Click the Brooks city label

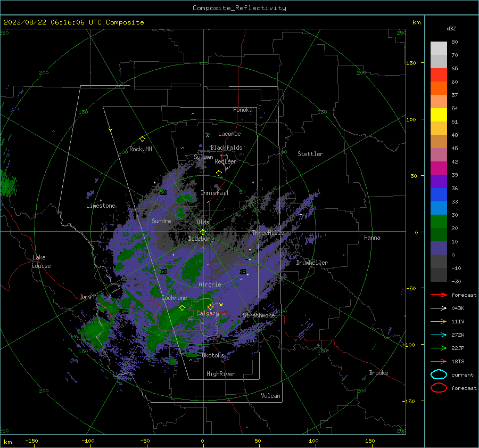pos(378,373)
